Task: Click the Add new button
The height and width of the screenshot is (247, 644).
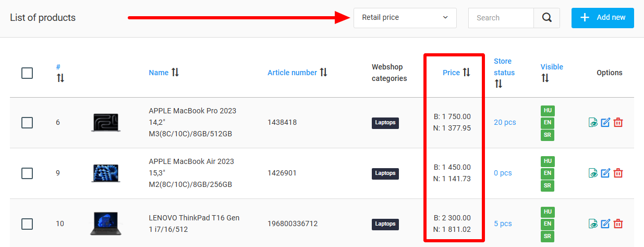Action: point(602,18)
